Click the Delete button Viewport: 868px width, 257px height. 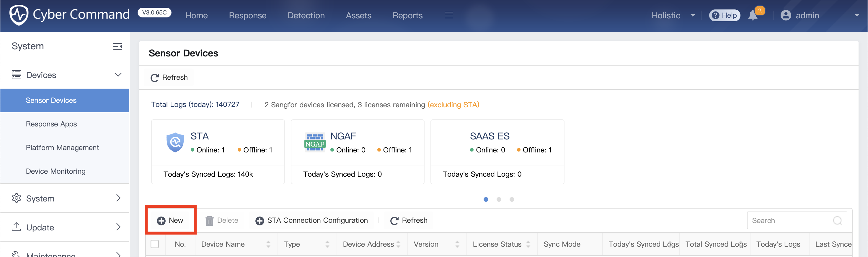coord(222,221)
